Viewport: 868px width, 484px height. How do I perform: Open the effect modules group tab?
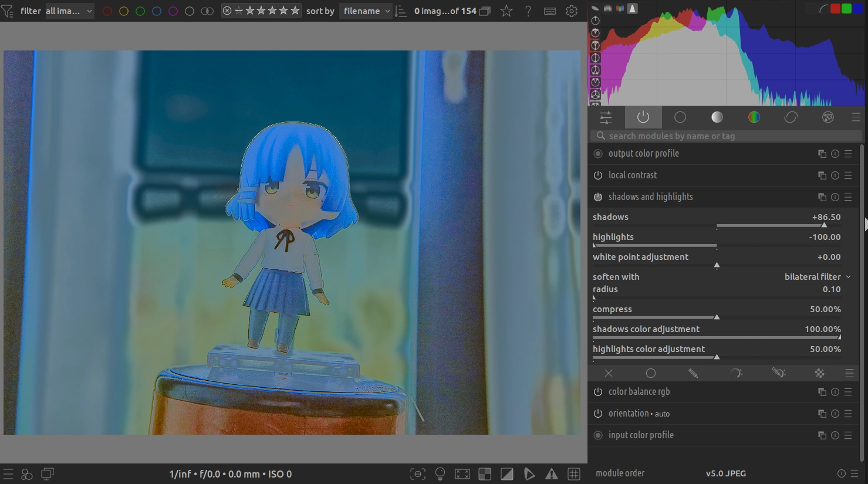point(828,117)
